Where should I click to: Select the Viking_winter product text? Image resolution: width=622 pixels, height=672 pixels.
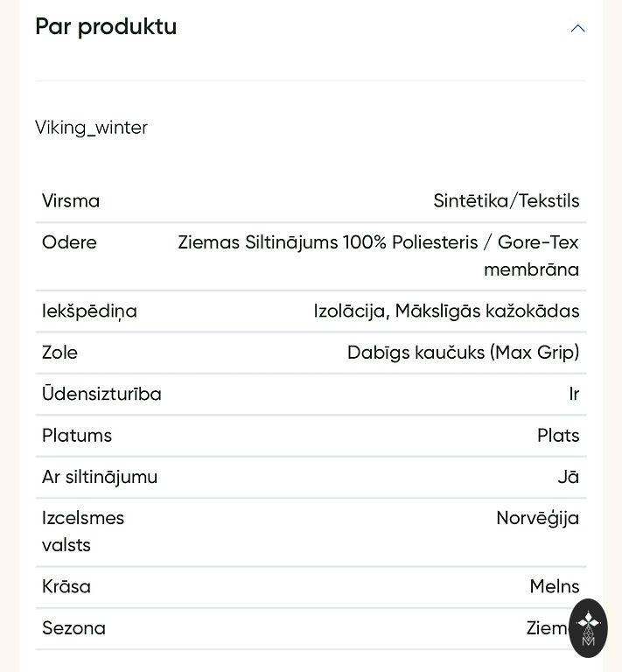click(91, 128)
